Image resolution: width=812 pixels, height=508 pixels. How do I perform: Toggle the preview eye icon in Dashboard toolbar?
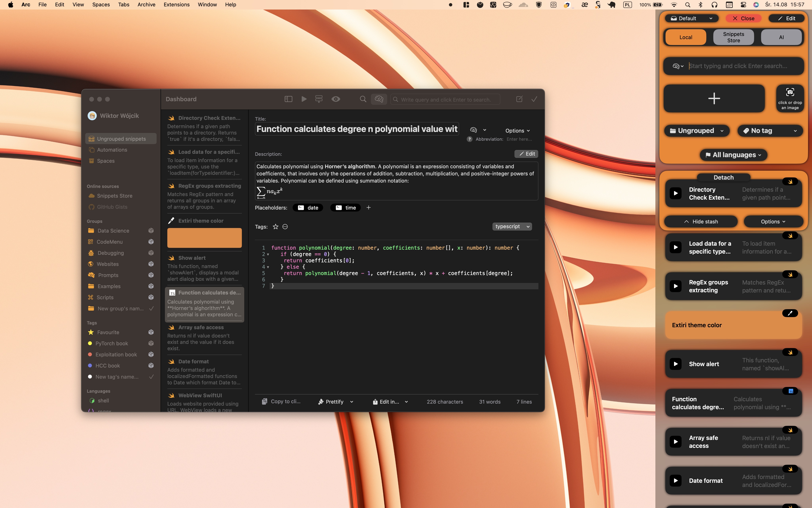click(336, 99)
